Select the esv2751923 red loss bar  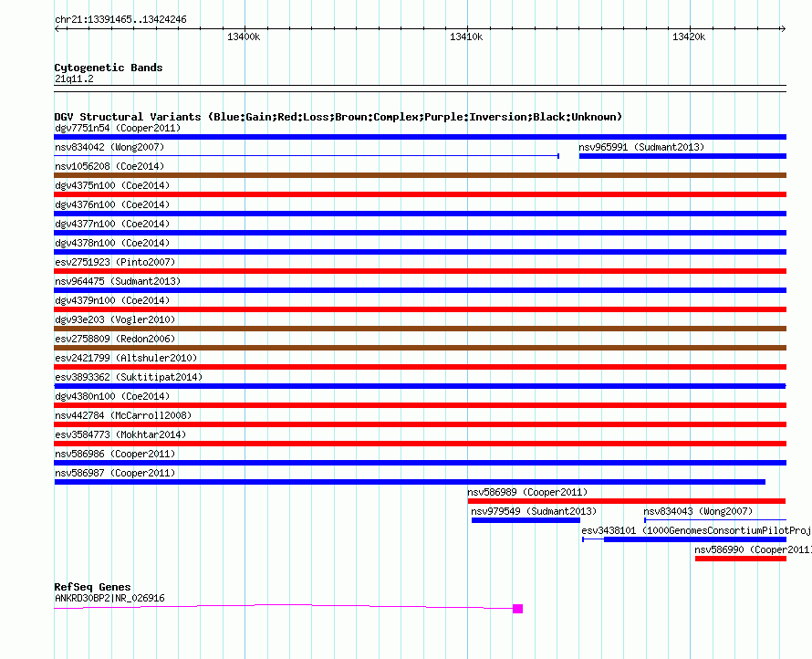coord(420,271)
